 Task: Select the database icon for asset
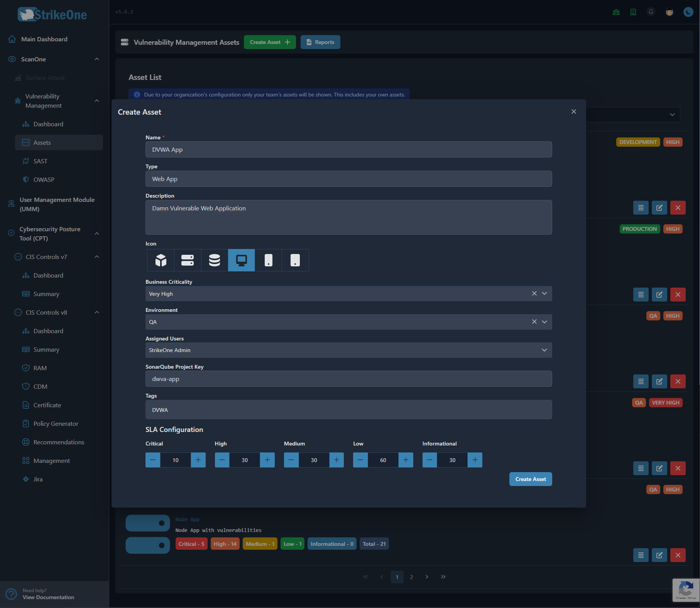click(215, 260)
